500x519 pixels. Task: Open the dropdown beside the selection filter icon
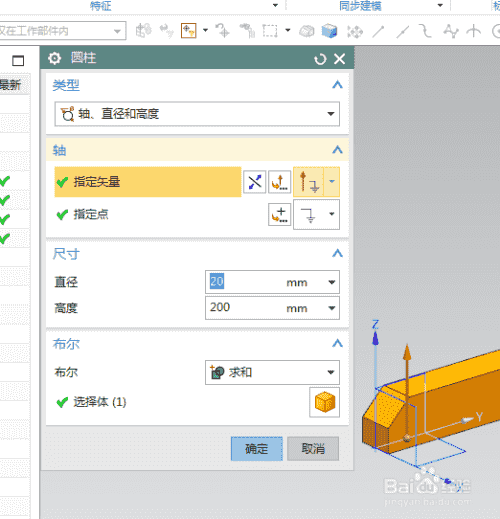click(x=205, y=31)
